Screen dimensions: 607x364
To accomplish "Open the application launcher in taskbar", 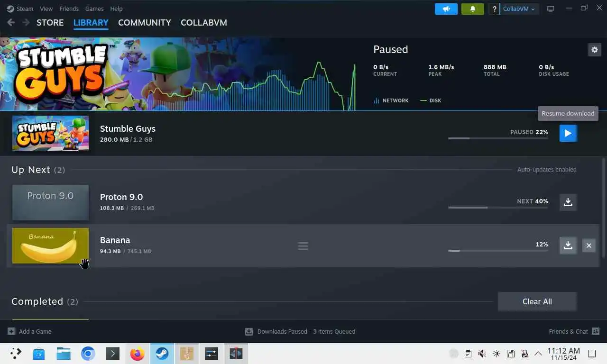I will pyautogui.click(x=16, y=354).
